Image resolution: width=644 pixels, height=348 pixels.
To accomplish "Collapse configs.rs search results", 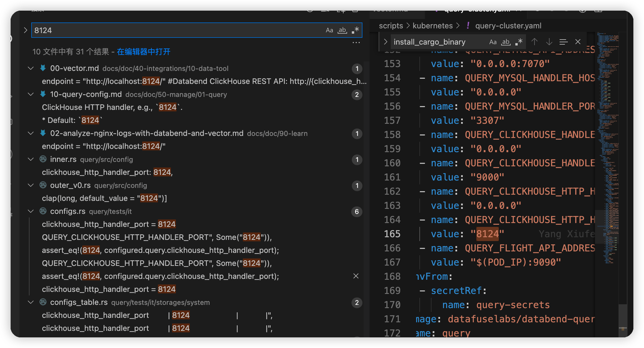I will [x=31, y=211].
